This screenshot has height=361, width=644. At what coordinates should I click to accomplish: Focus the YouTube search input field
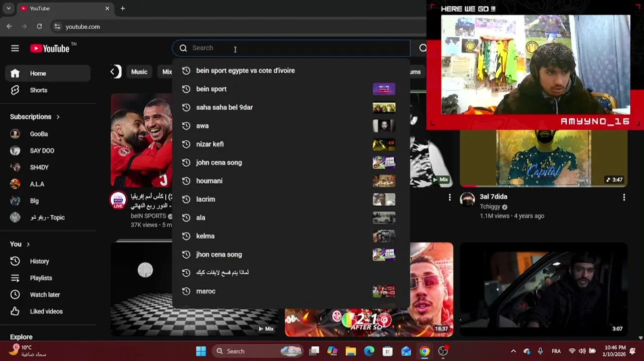tap(291, 48)
